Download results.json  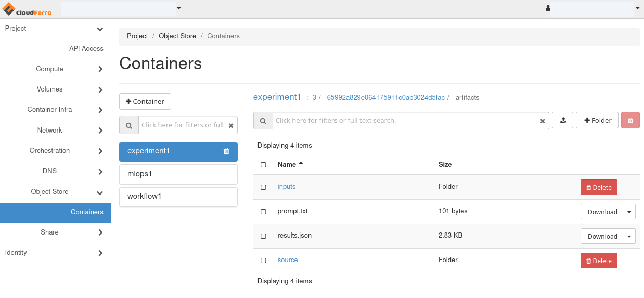pos(602,236)
